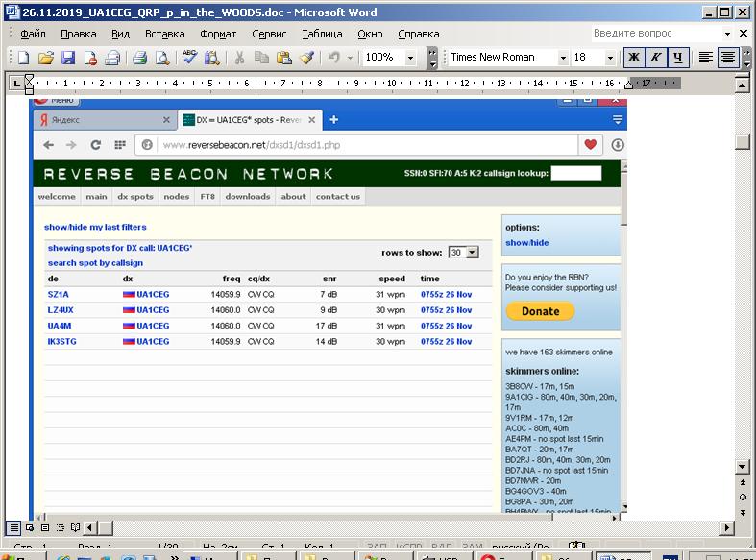Viewport: 756px width, 560px height.
Task: Copy the selection using the toolbar icon
Action: tap(261, 58)
